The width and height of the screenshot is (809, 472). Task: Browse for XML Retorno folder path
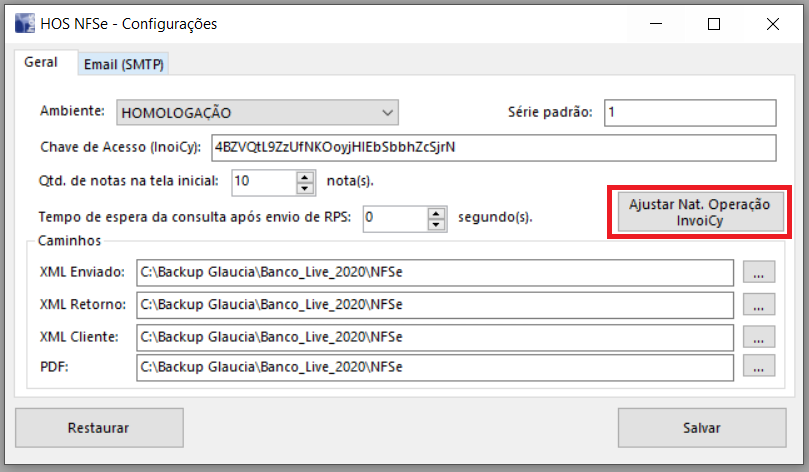[759, 304]
